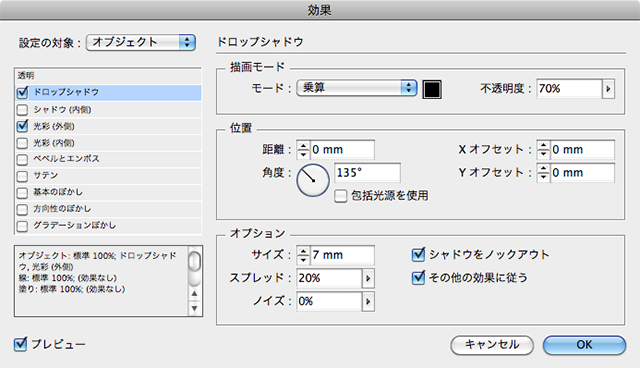This screenshot has height=368, width=640.
Task: Click the summary box scrollbar thumb
Action: pos(195,262)
